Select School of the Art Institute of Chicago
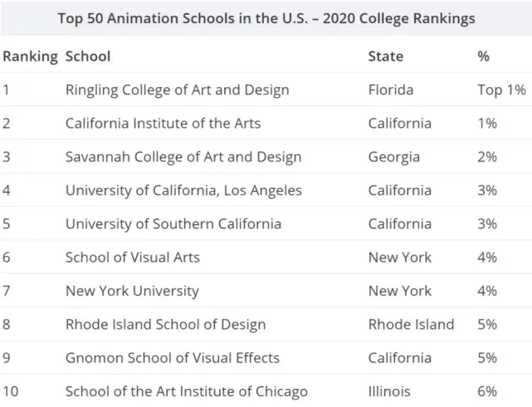Viewport: 532px width, 407px height. click(187, 391)
